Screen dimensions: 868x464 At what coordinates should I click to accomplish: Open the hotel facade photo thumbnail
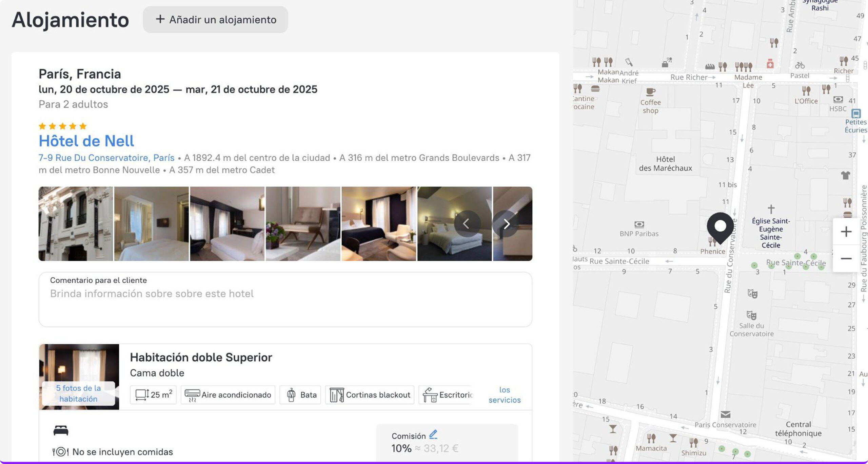click(x=76, y=224)
